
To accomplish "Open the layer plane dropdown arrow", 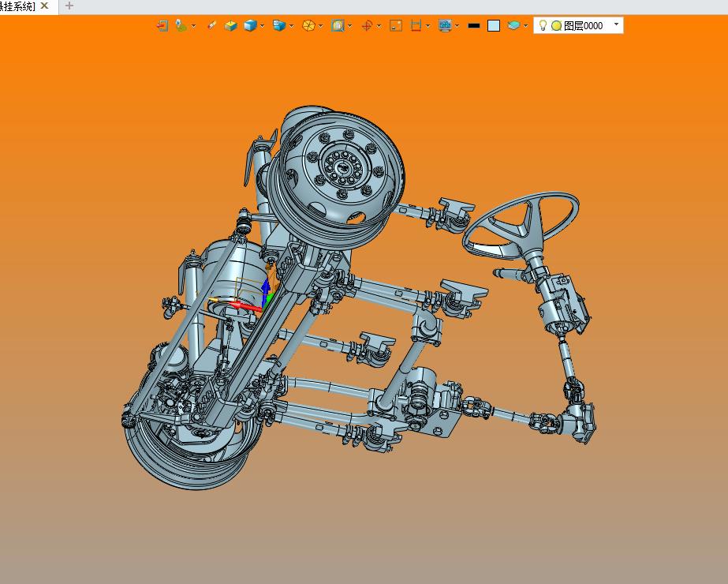I will [x=525, y=26].
